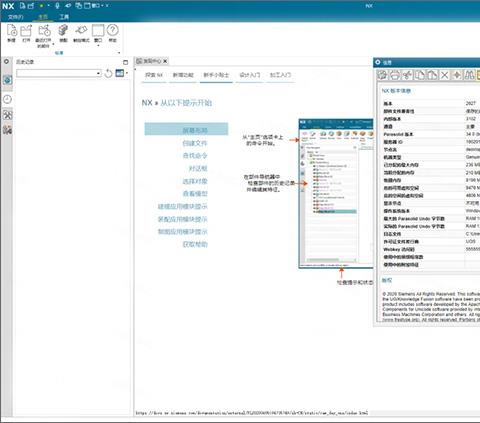Screen dimensions: 480x423
Task: Open the 选择对象 tip link
Action: [195, 181]
